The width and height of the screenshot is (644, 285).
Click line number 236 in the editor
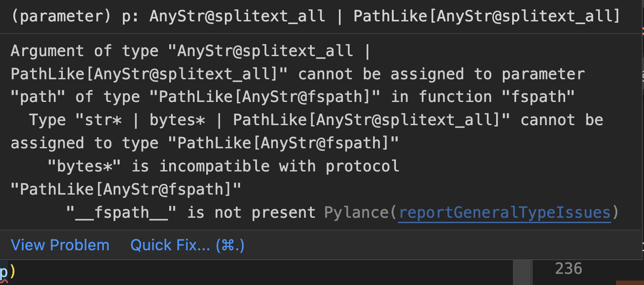pyautogui.click(x=568, y=268)
